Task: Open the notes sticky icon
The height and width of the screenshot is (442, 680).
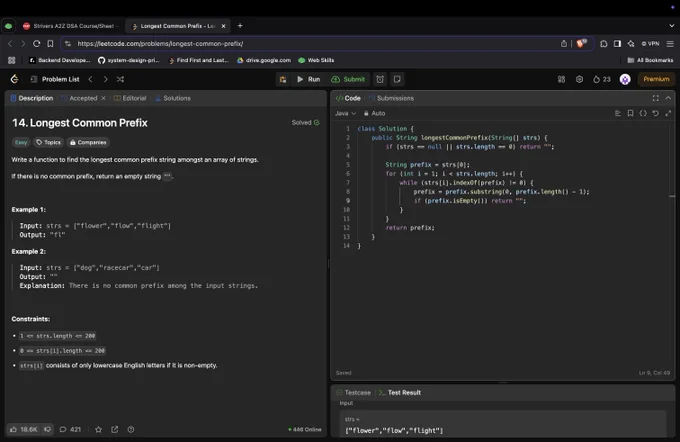Action: [x=397, y=79]
